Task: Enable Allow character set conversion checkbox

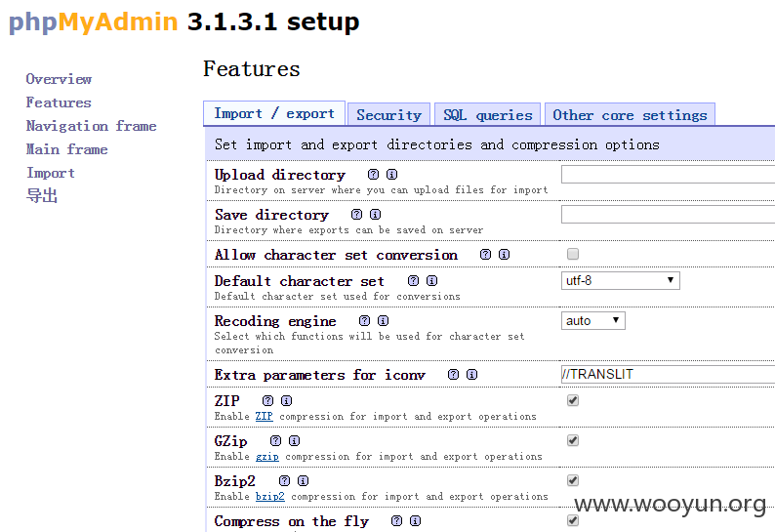Action: pos(573,254)
